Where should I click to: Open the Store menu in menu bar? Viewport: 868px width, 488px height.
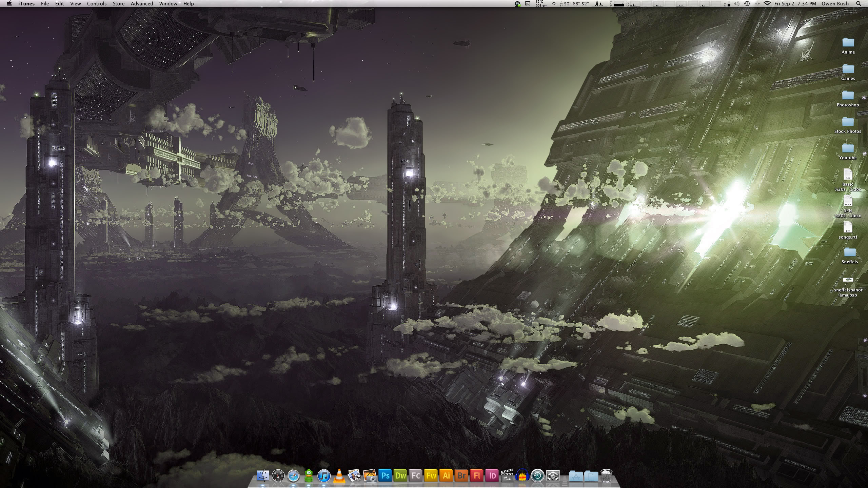point(118,4)
